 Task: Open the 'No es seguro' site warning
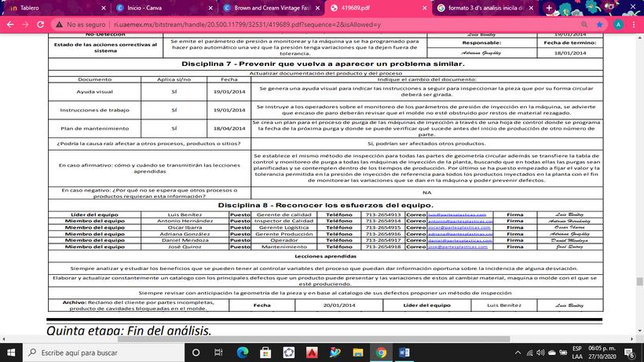click(x=81, y=24)
